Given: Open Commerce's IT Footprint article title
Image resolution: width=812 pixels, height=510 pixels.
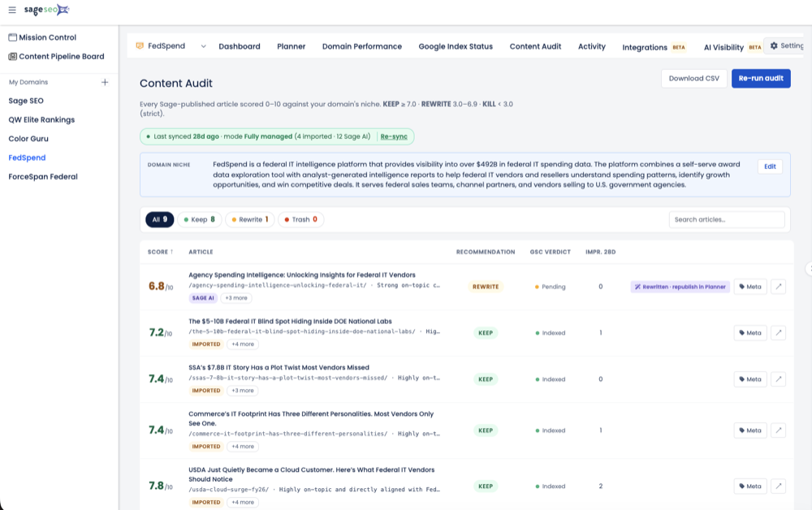Looking at the screenshot, I should pyautogui.click(x=311, y=419).
